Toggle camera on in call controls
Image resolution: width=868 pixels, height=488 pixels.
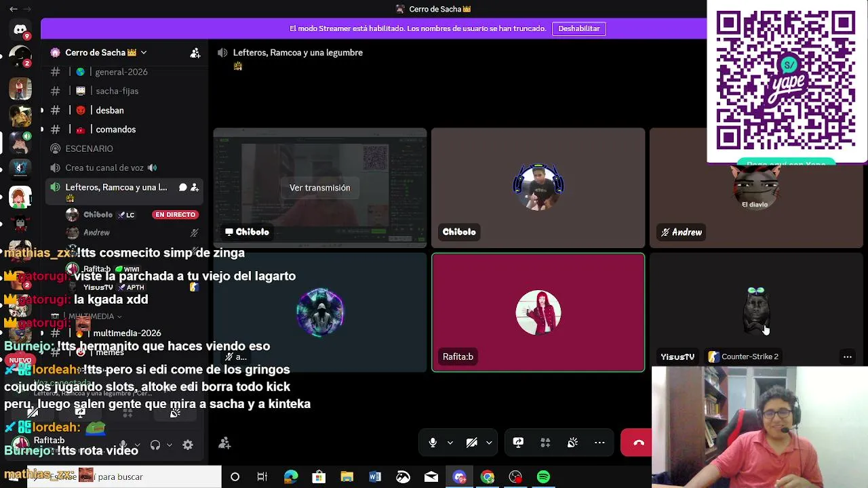tap(472, 443)
